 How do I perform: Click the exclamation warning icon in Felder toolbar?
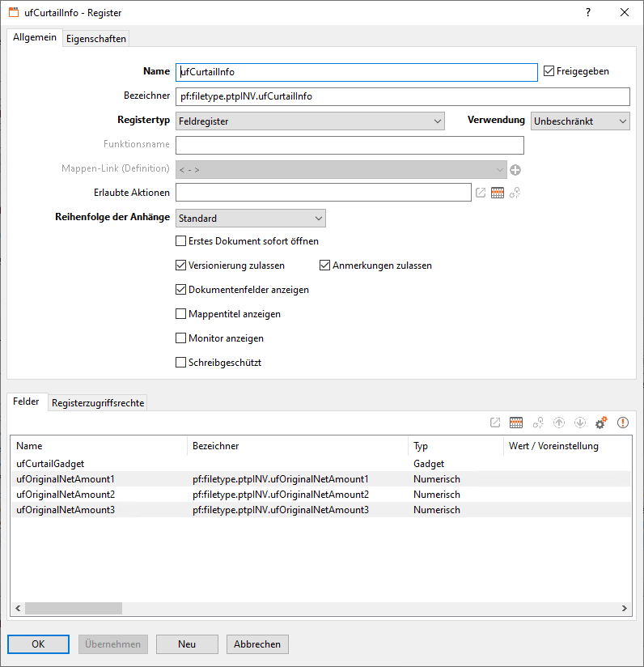[x=623, y=423]
